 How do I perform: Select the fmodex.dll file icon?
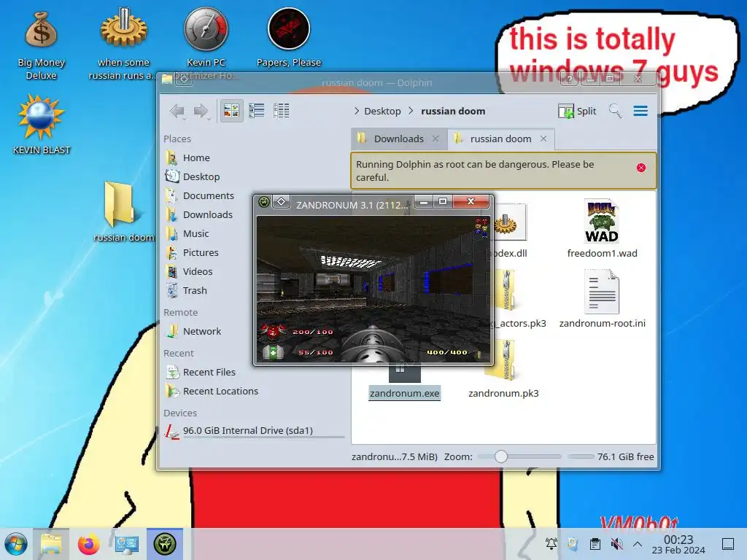[510, 223]
